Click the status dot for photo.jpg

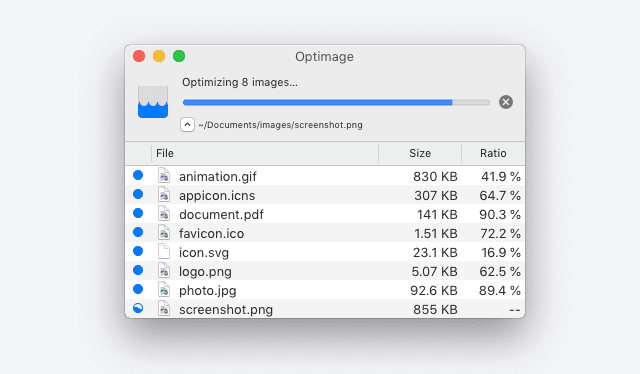point(138,289)
